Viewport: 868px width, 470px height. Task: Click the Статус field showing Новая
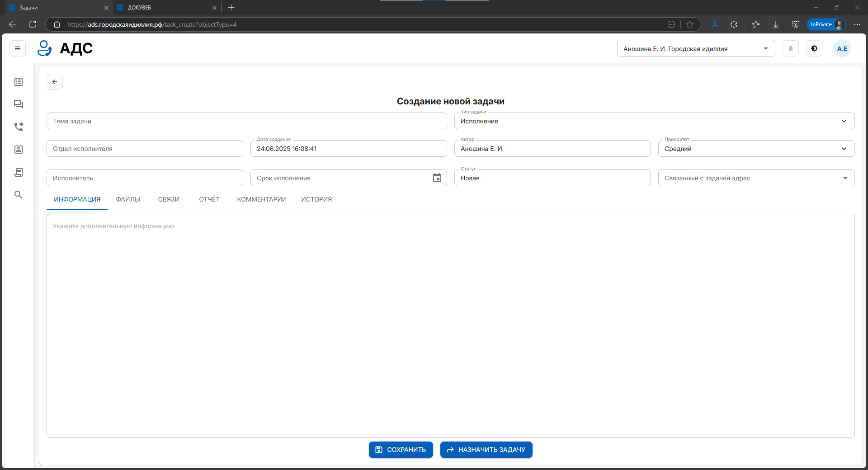click(552, 178)
